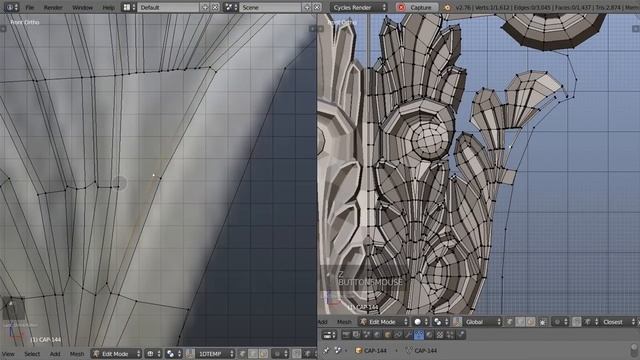Enable vertex select mode in left viewport
This screenshot has width=640, height=360.
(243, 353)
